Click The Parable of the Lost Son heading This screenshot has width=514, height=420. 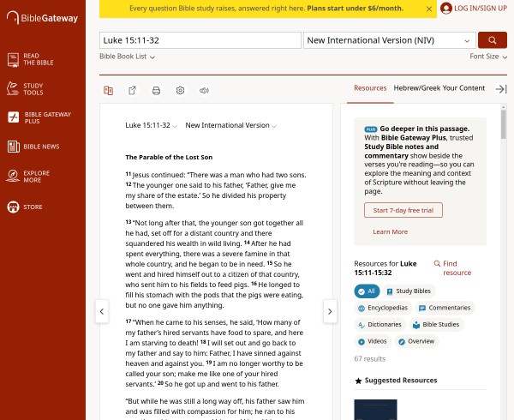point(169,157)
